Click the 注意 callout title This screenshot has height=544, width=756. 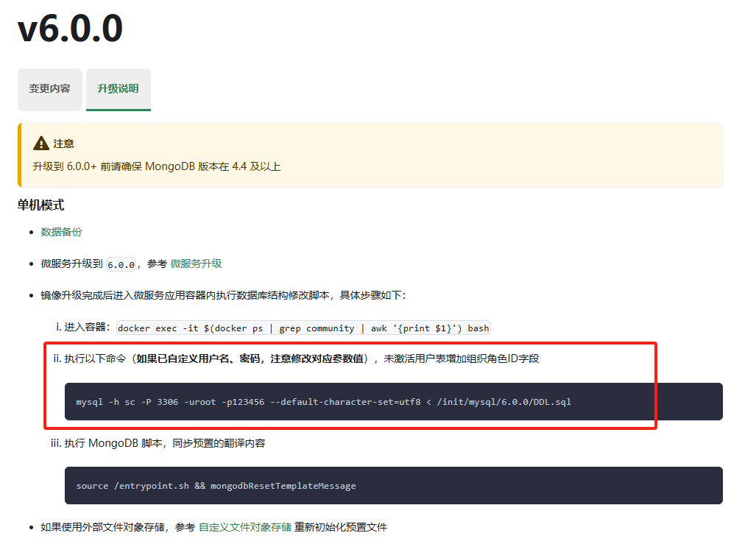coord(63,144)
